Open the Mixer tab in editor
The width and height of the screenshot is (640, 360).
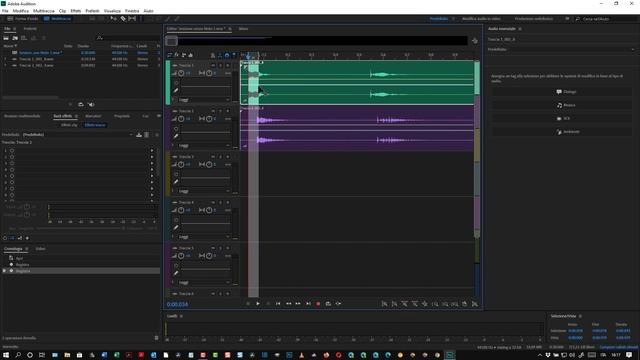tap(243, 29)
